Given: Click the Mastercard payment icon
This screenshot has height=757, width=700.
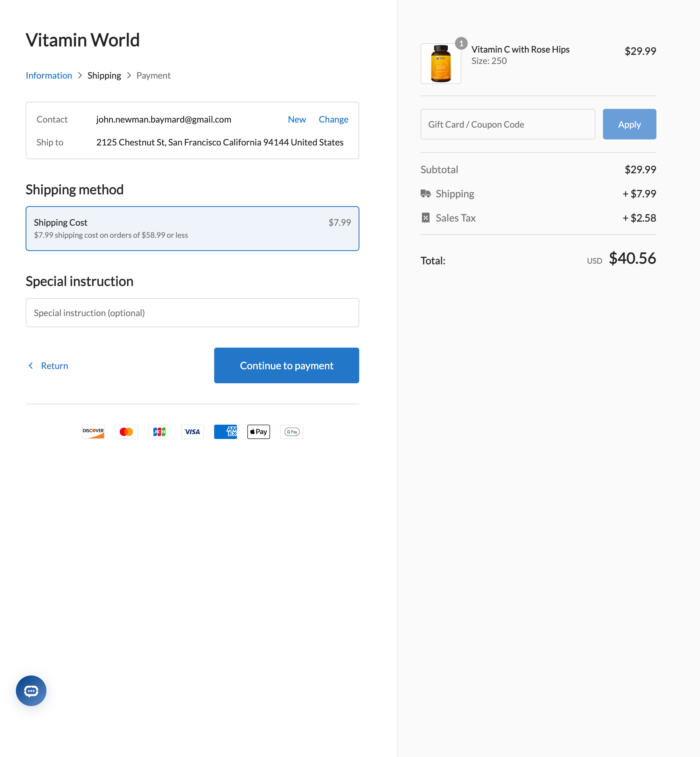Looking at the screenshot, I should coord(126,432).
